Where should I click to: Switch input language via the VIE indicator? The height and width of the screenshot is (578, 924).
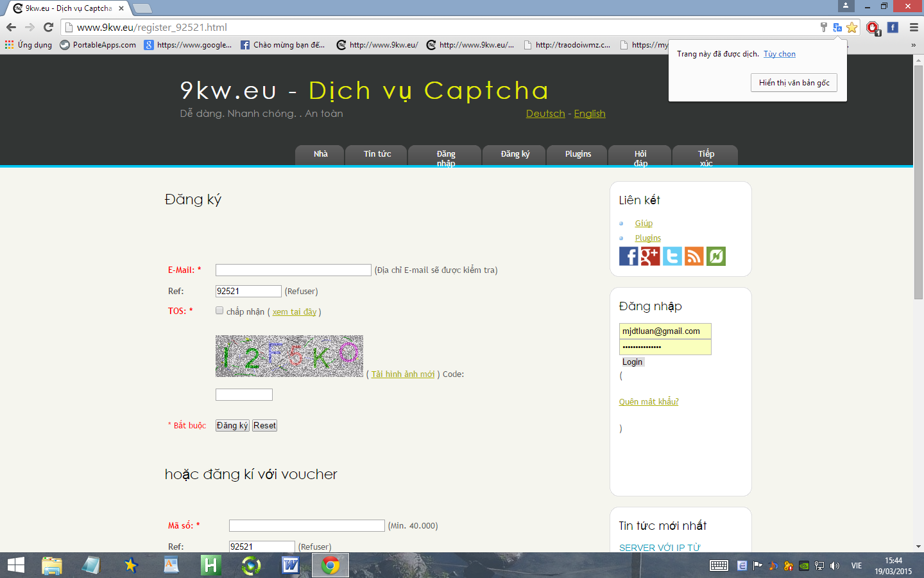click(x=857, y=566)
